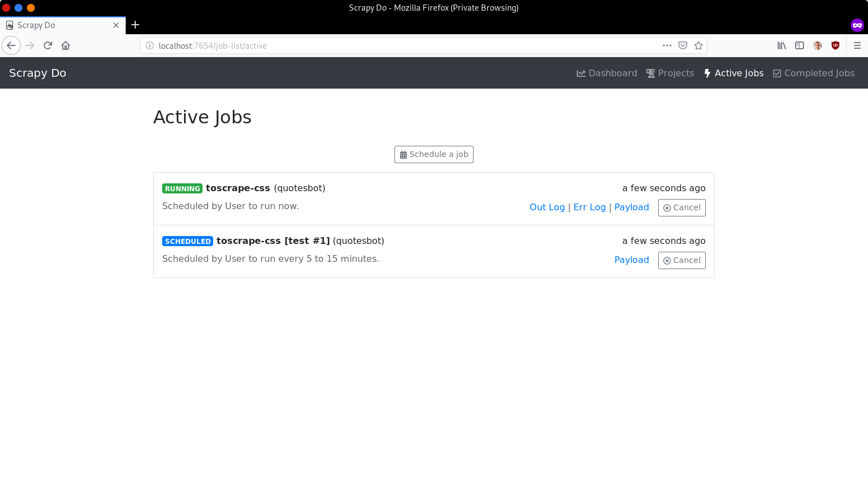Viewport: 868px width, 499px height.
Task: Select the Scrapy Do browser tab
Action: pos(63,25)
